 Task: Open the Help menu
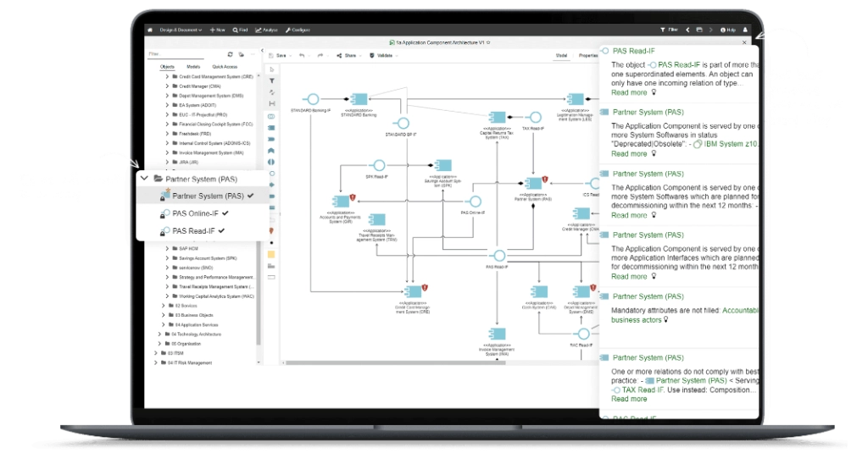(x=728, y=30)
